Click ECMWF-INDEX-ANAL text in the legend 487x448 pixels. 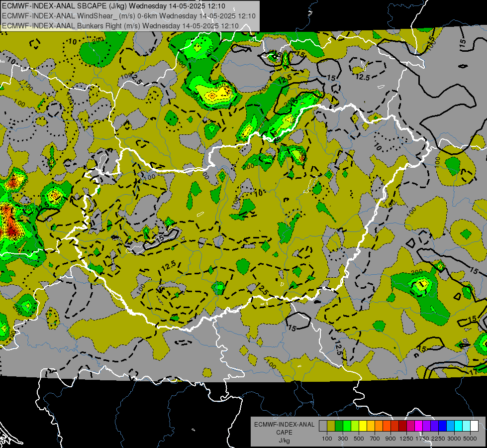[284, 425]
